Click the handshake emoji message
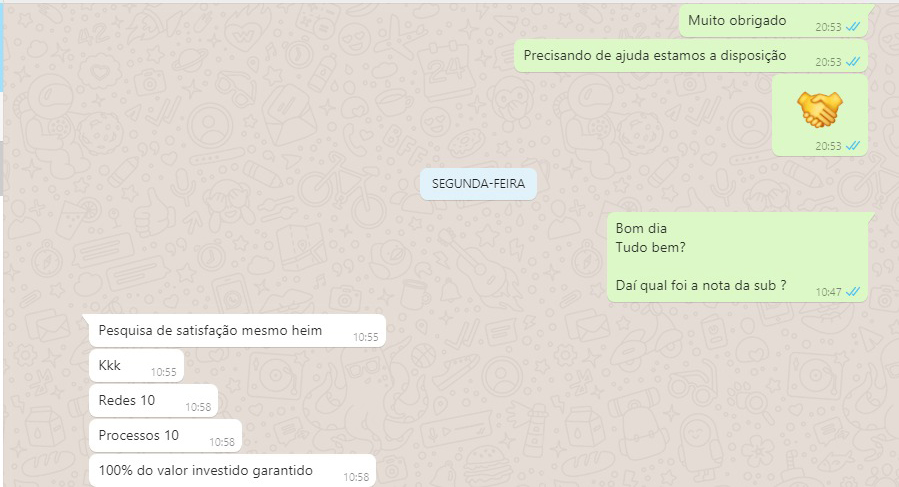Image resolution: width=899 pixels, height=487 pixels. tap(819, 115)
